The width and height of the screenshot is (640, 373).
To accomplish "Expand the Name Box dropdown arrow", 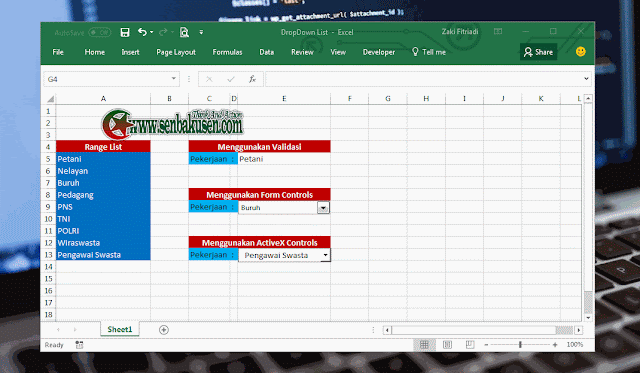I will click(173, 79).
